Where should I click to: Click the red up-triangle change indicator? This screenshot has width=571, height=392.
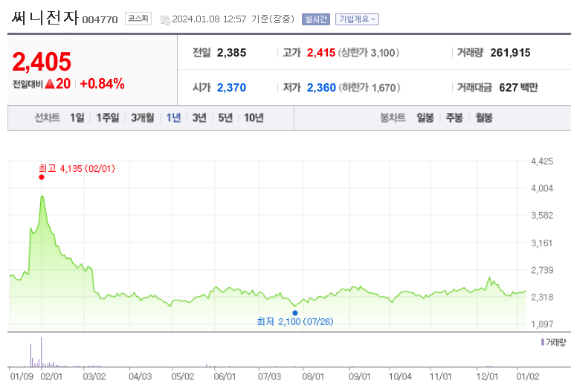(50, 84)
